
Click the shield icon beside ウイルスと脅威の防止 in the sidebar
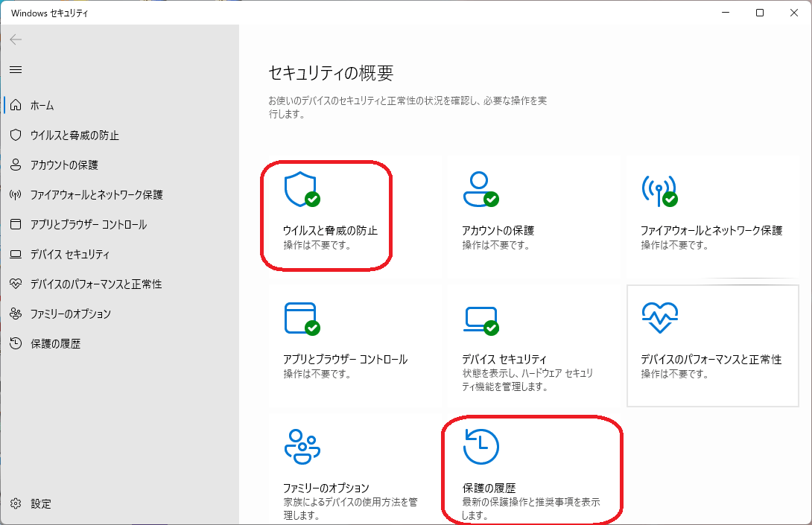[16, 135]
